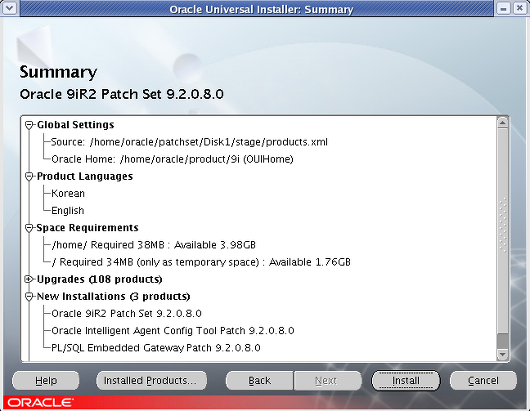The height and width of the screenshot is (411, 530).
Task: Click the summary list scrollbar thumb
Action: 503,230
